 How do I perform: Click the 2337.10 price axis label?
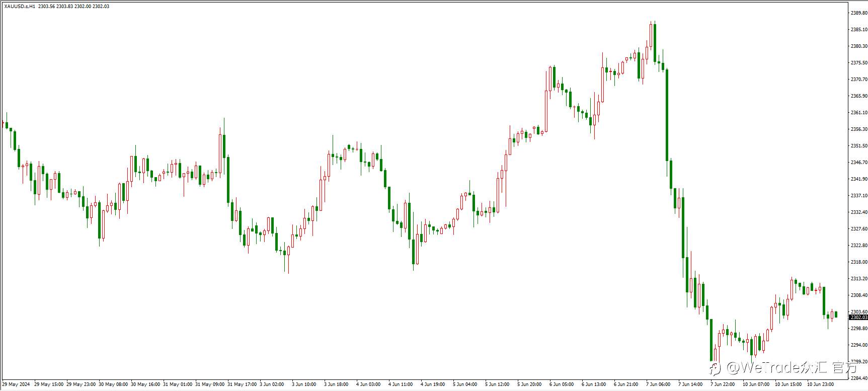point(858,195)
